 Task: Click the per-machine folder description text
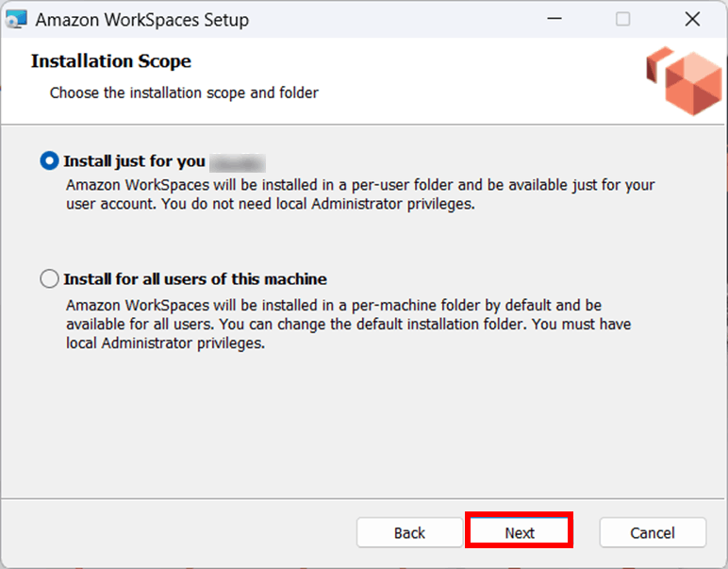point(348,325)
